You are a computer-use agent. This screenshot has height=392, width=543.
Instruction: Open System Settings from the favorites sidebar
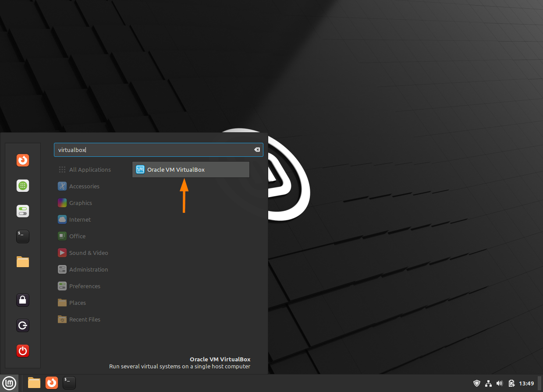tap(23, 211)
